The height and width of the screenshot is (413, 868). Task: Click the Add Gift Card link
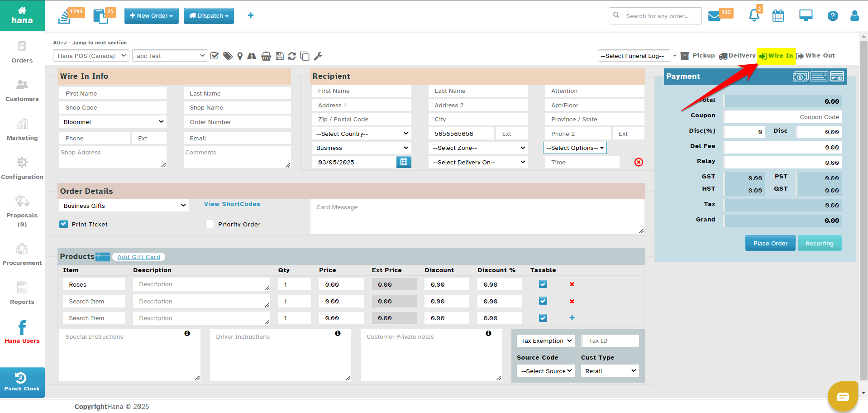pos(139,257)
